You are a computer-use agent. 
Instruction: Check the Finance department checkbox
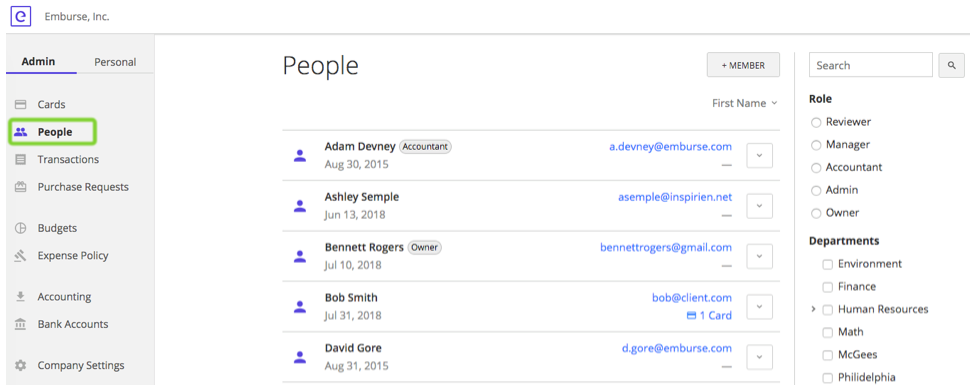828,287
